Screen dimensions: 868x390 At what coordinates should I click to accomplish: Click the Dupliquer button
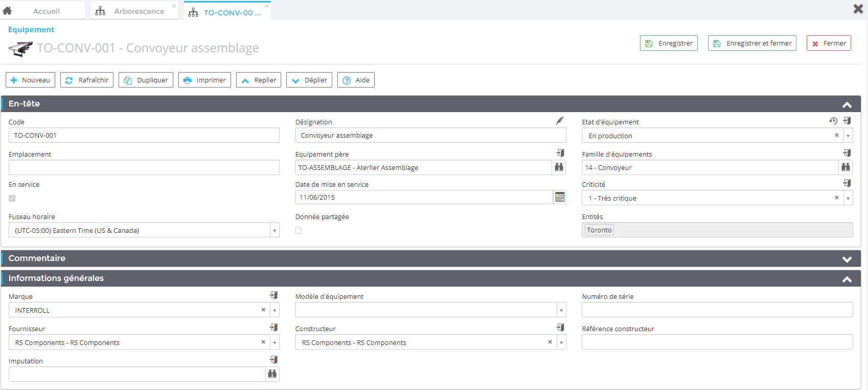(146, 80)
